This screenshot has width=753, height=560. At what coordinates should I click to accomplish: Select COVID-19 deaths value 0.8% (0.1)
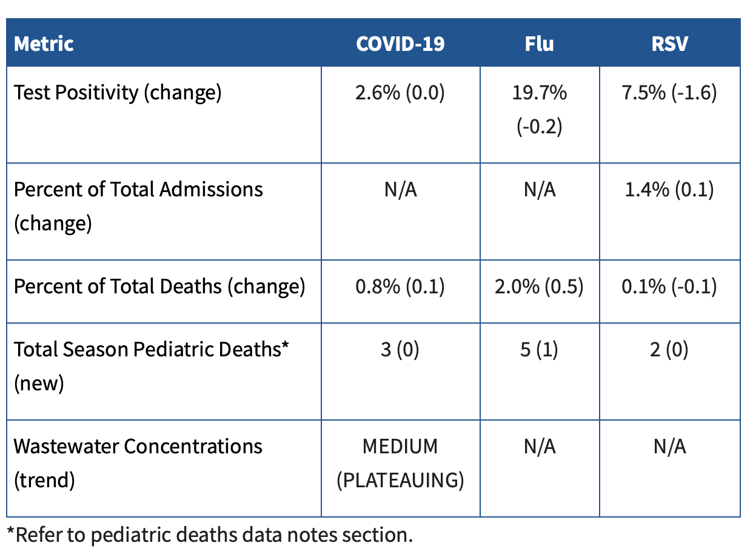(x=400, y=286)
